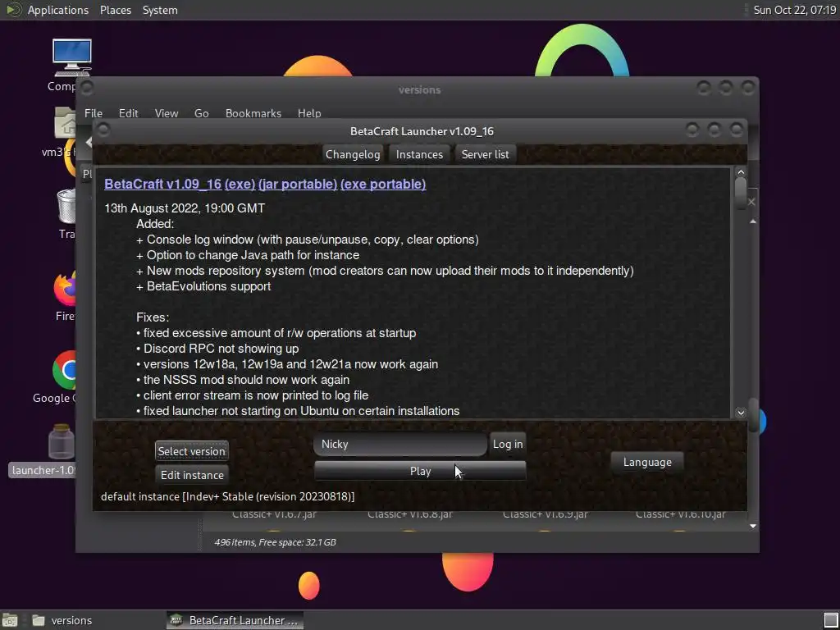Open the Trash desktop icon
This screenshot has height=630, width=840.
click(66, 206)
